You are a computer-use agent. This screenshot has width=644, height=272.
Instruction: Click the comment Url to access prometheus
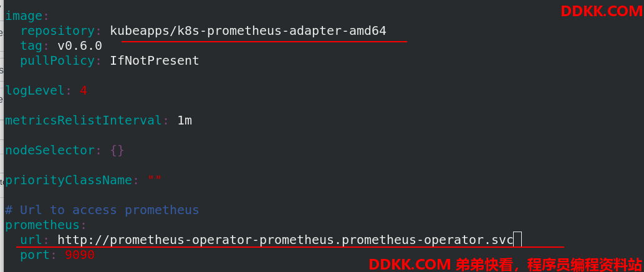102,210
